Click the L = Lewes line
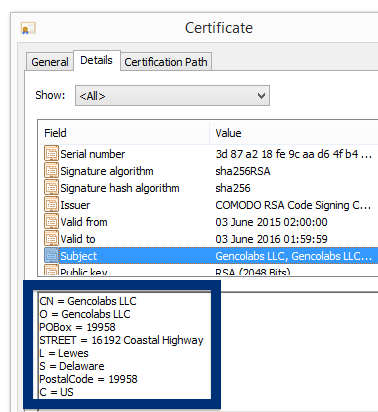This screenshot has width=378, height=412. [x=64, y=353]
